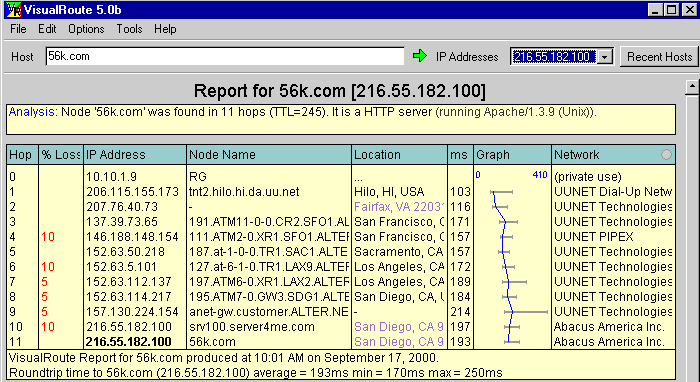Click node name 187.at-1-0-0.TR1.SAC1.ALTE
Image resolution: width=700 pixels, height=382 pixels.
click(x=268, y=252)
